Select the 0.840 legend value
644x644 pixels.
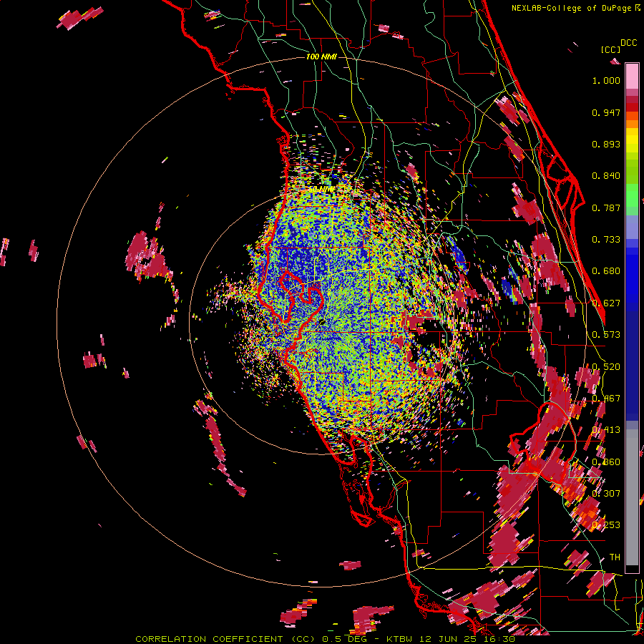click(606, 176)
